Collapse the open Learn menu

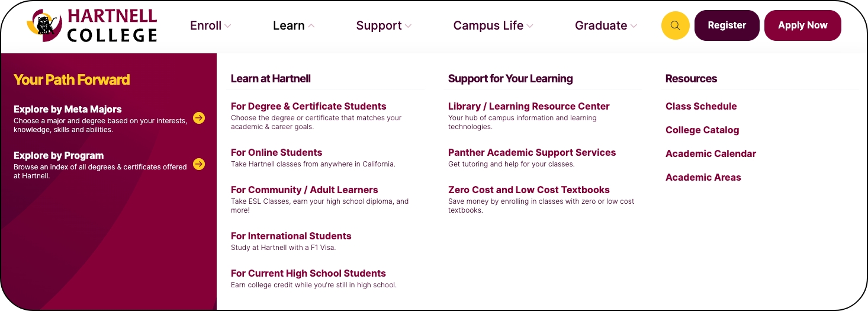coord(294,25)
